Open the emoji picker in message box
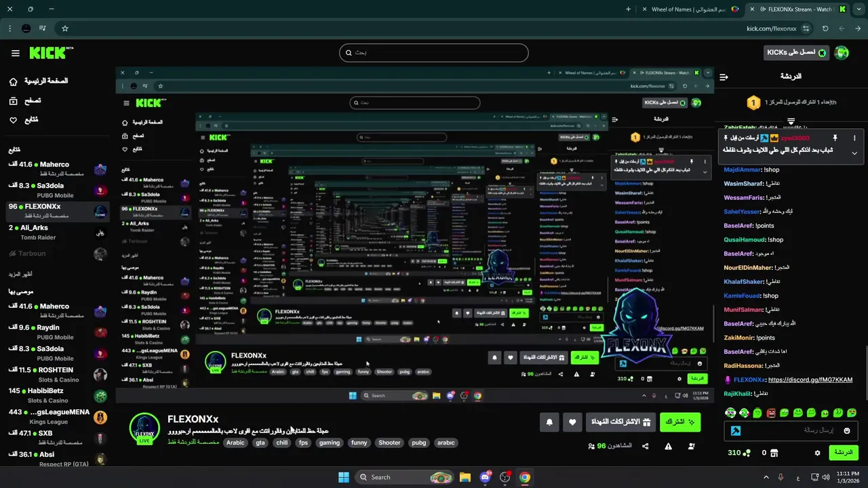868x488 pixels. tap(846, 430)
